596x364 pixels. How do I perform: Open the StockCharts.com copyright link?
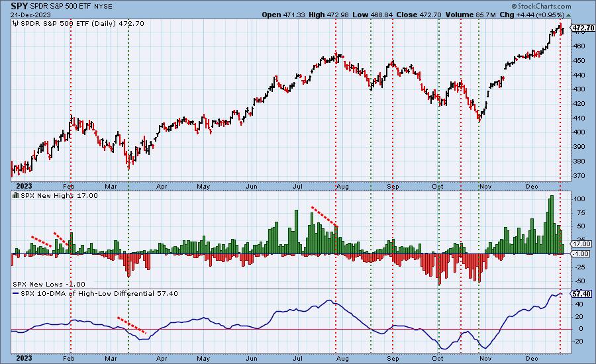(541, 6)
